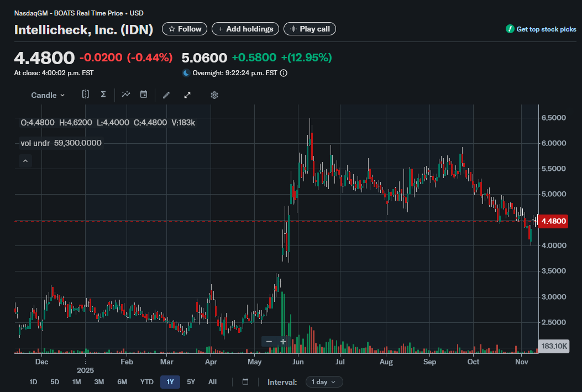Click the 2025 year label
The height and width of the screenshot is (392, 582).
[x=85, y=370]
